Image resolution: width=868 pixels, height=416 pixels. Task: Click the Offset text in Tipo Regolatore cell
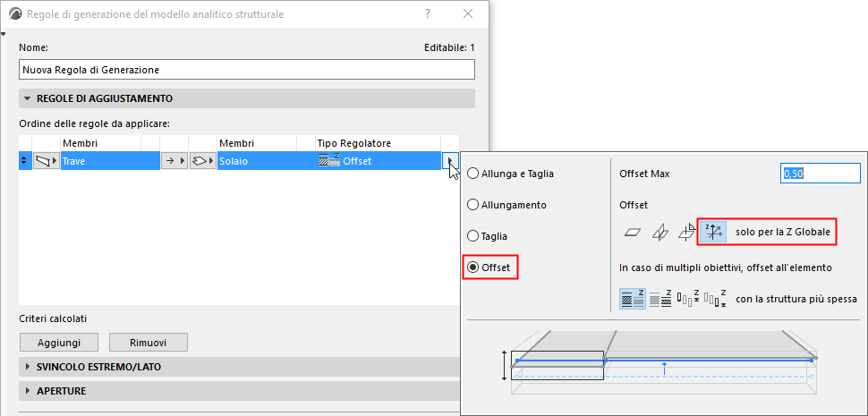(x=357, y=161)
